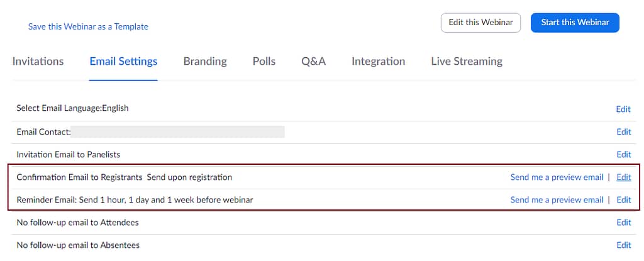Image resolution: width=644 pixels, height=261 pixels.
Task: Click Save this Webinar as a Template
Action: tap(88, 26)
